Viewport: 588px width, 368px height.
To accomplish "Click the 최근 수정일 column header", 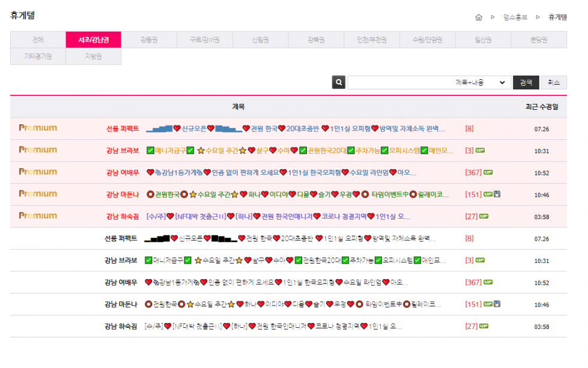I will point(542,107).
